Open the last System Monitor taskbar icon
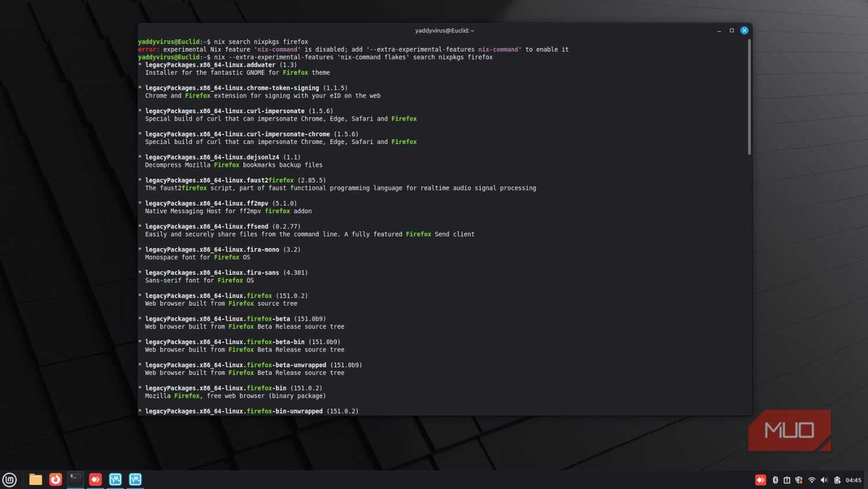 (x=135, y=479)
